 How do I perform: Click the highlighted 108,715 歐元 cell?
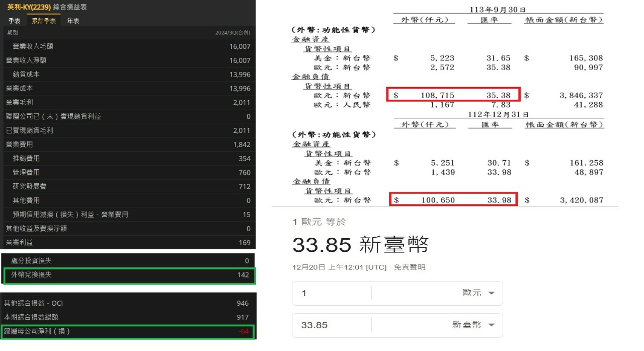click(x=453, y=94)
